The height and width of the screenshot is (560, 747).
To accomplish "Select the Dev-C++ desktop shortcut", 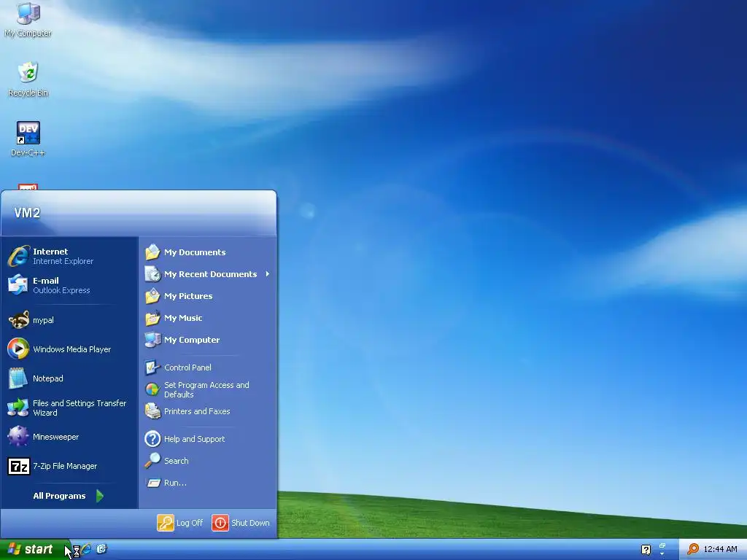I will point(28,139).
